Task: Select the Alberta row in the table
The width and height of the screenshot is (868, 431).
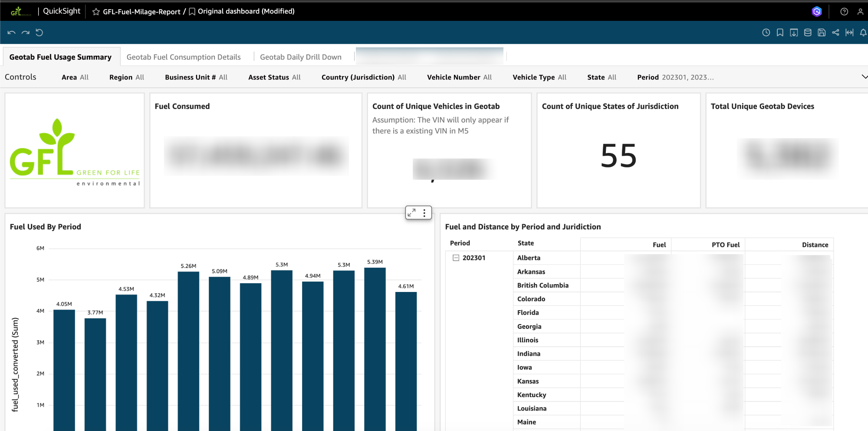Action: (x=529, y=258)
